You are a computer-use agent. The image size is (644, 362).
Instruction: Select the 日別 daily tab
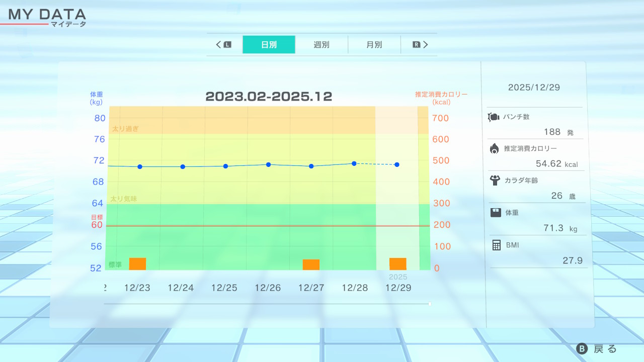click(269, 45)
